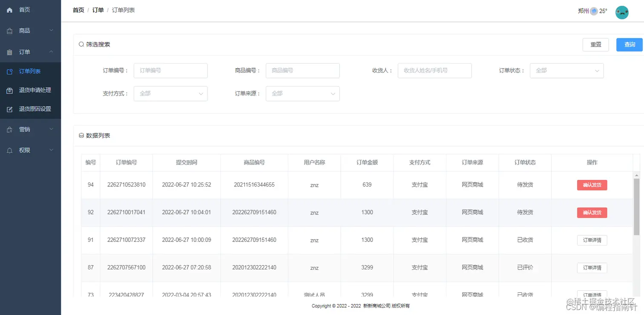Click the search icon beside 筛选搜索
The image size is (644, 315).
tap(81, 44)
